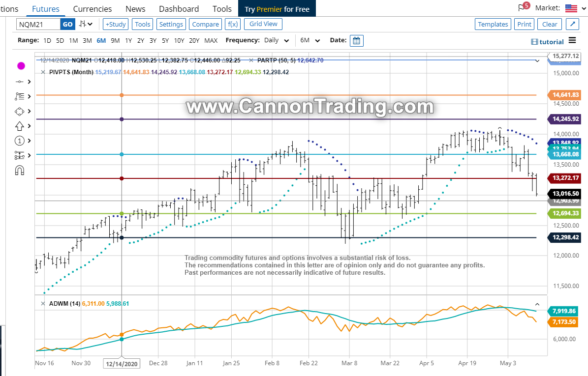Remove the PIVPTS study with X

click(43, 72)
